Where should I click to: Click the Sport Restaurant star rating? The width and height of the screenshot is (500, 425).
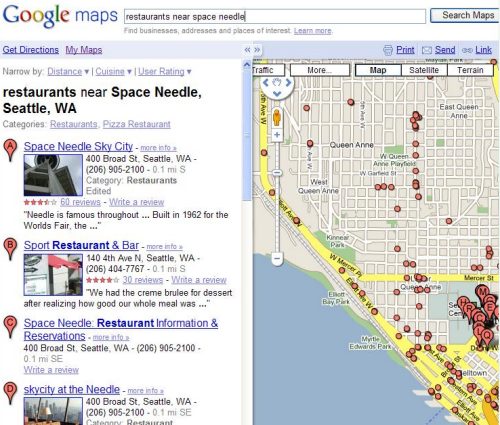(x=103, y=280)
